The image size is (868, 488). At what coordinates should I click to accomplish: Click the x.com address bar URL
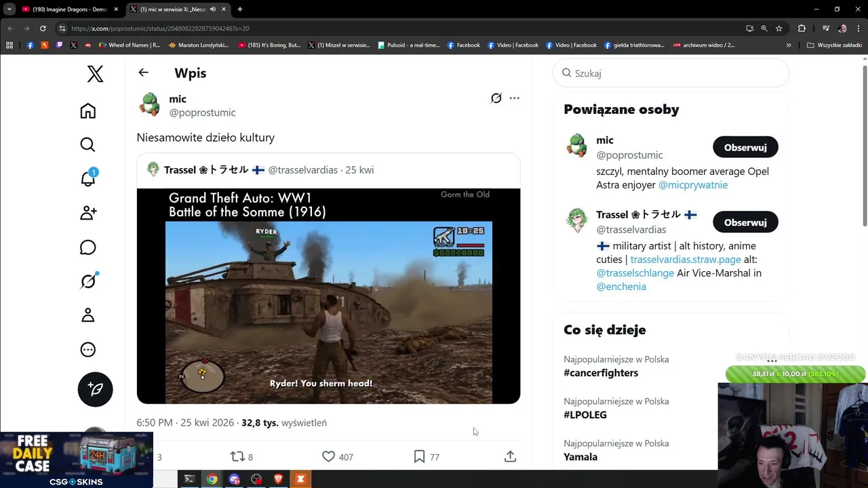tap(160, 28)
